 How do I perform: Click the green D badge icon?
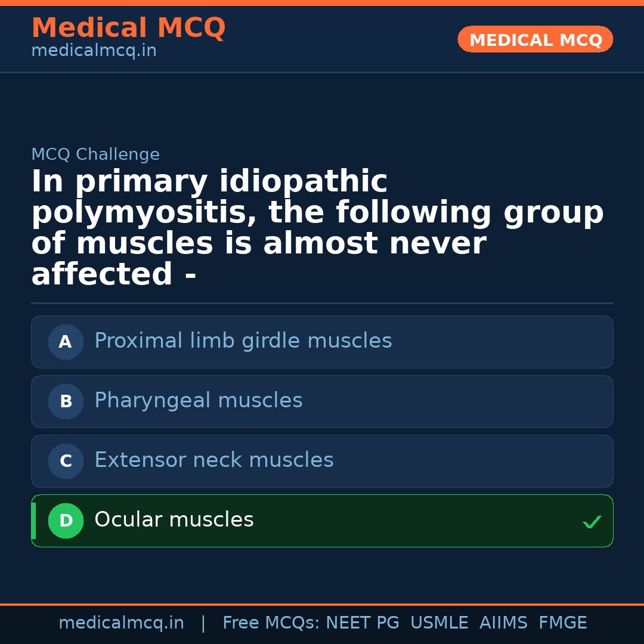(x=66, y=521)
